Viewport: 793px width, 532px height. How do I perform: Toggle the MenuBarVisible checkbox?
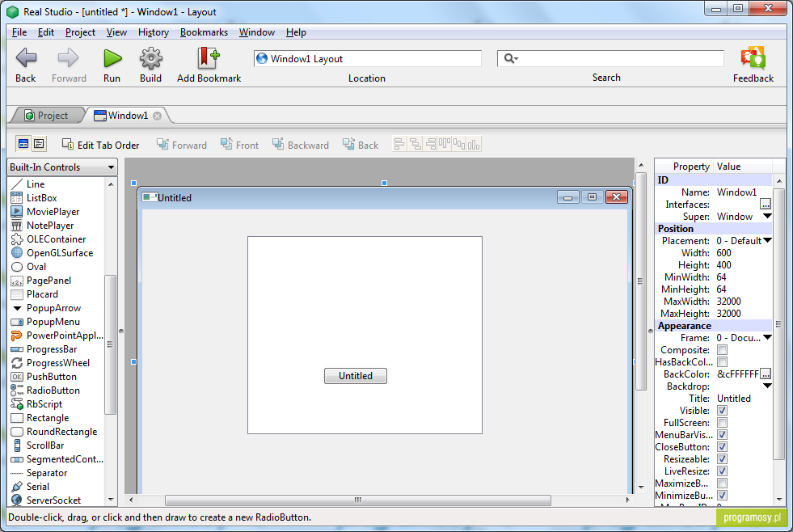722,435
